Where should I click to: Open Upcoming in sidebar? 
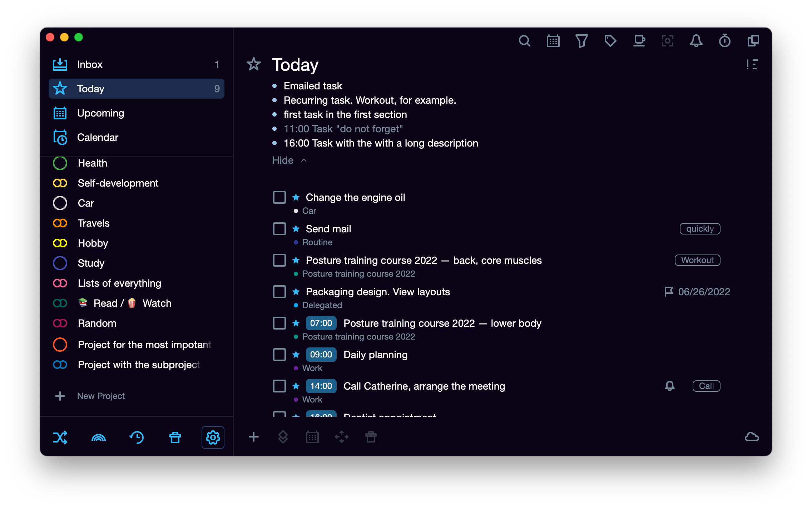[x=137, y=113]
